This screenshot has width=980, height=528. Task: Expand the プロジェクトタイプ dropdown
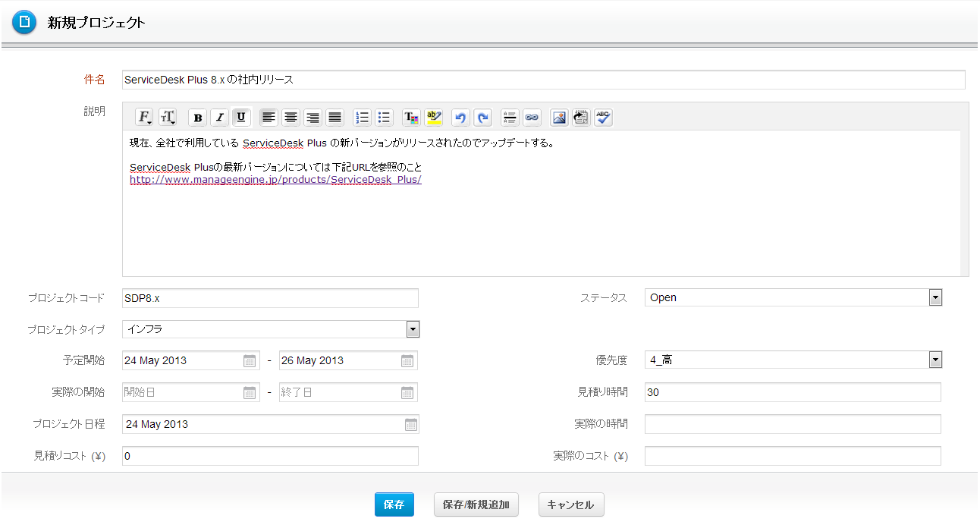(413, 329)
